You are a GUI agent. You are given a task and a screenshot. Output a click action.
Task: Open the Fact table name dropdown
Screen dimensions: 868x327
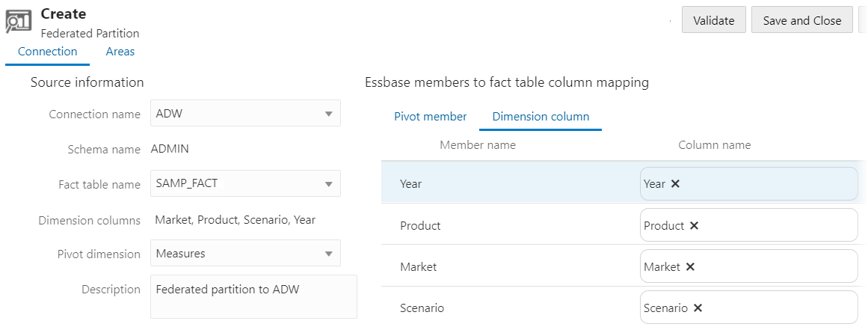[245, 183]
